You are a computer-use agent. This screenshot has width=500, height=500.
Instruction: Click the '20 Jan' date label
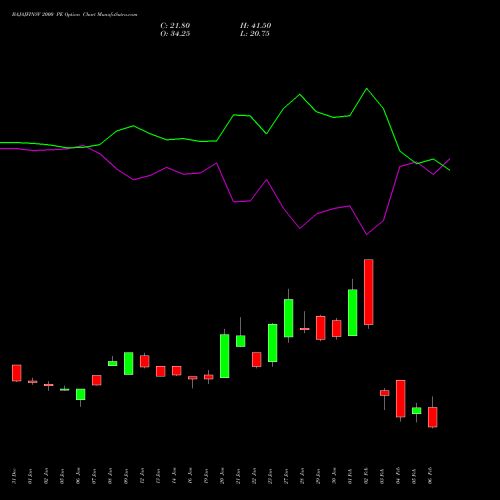[x=222, y=476]
